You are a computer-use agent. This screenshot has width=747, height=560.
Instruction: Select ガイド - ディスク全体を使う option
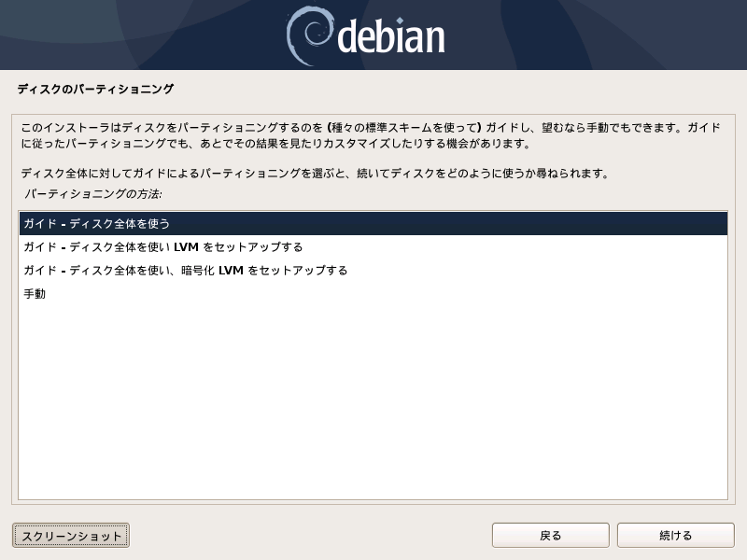(x=373, y=224)
